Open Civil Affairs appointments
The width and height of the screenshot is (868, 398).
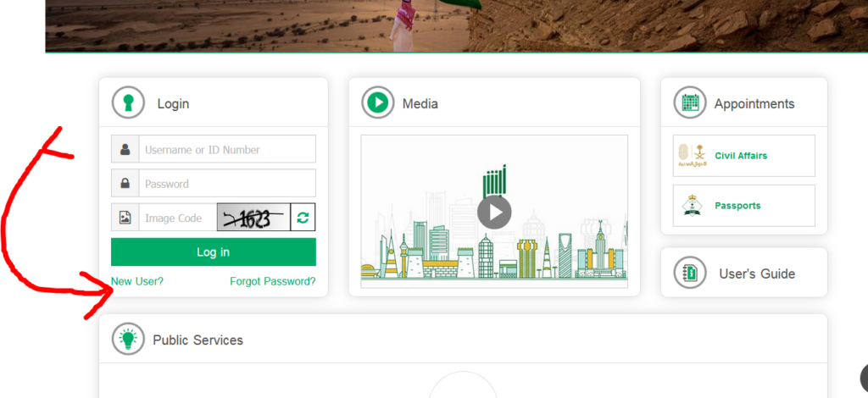tap(744, 156)
